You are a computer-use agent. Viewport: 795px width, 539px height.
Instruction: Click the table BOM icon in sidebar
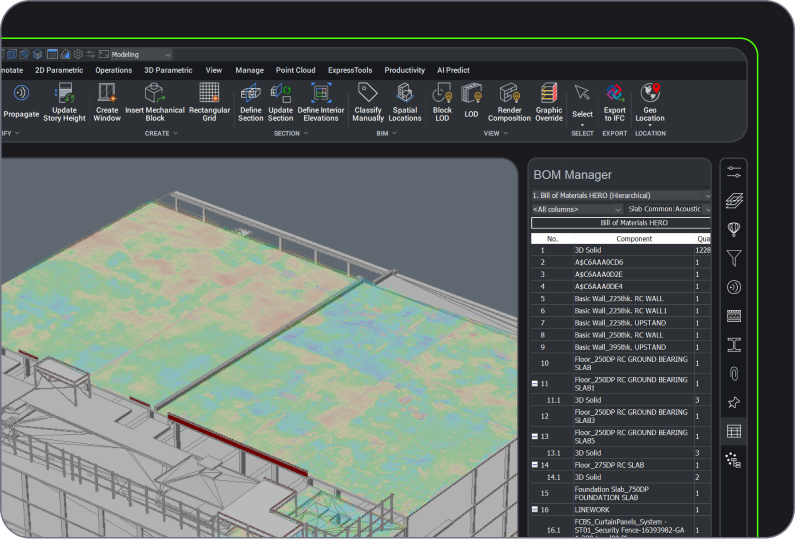(x=734, y=431)
